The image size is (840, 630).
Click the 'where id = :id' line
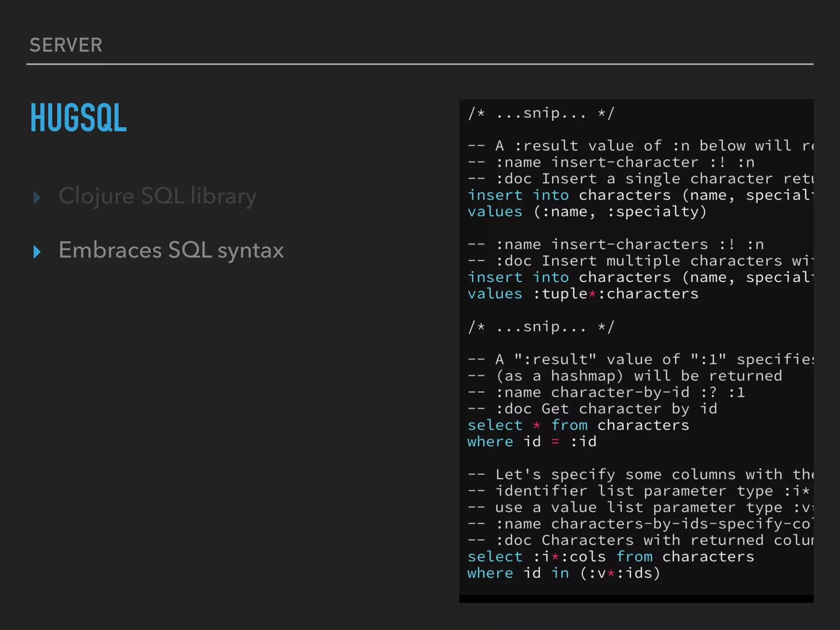point(532,442)
